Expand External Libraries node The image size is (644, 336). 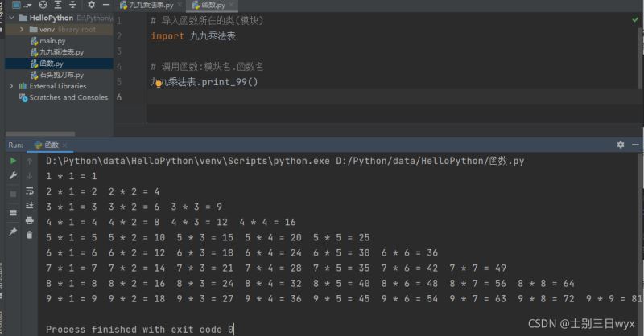point(11,86)
